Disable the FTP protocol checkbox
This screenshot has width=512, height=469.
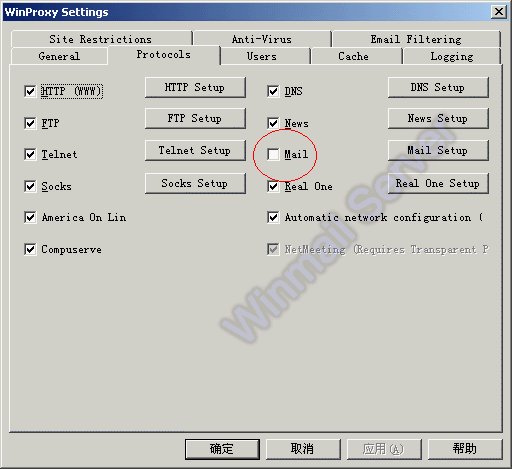(30, 123)
